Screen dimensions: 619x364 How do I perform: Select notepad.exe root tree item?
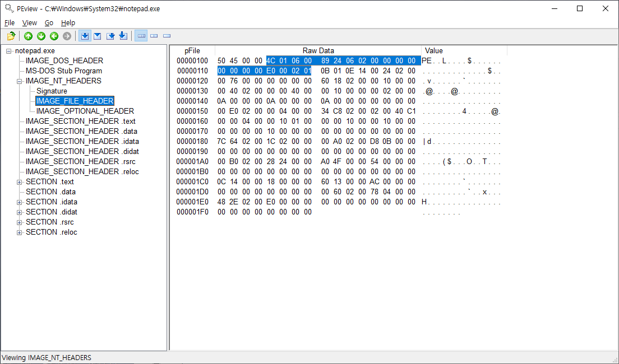point(35,51)
